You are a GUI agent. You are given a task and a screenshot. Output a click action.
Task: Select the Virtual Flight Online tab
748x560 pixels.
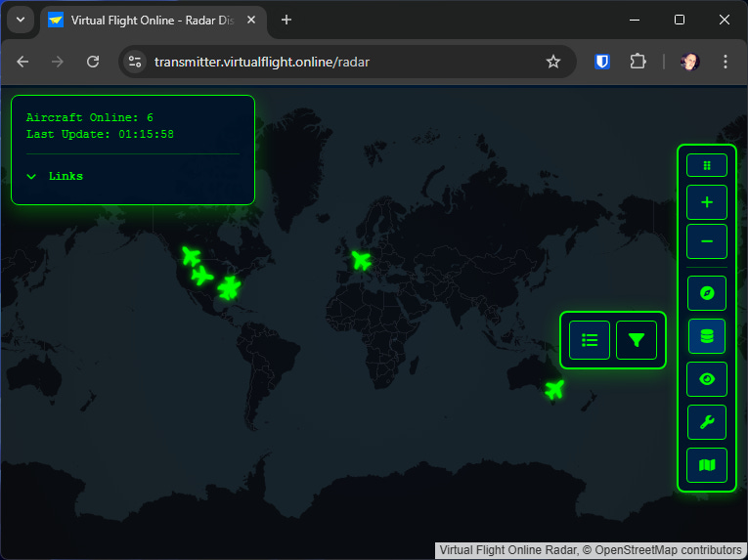coord(153,21)
